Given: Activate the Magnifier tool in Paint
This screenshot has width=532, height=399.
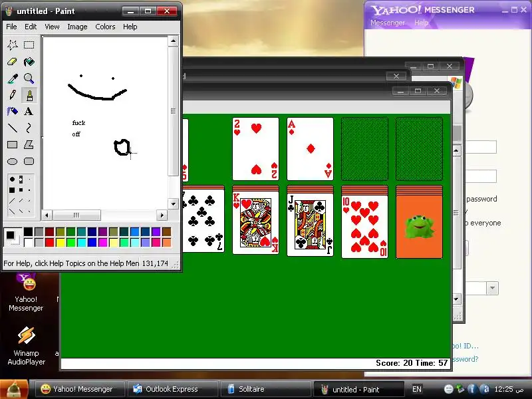Looking at the screenshot, I should (29, 78).
